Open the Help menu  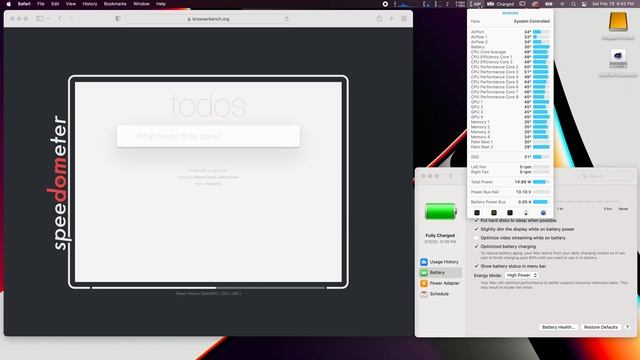coord(161,4)
